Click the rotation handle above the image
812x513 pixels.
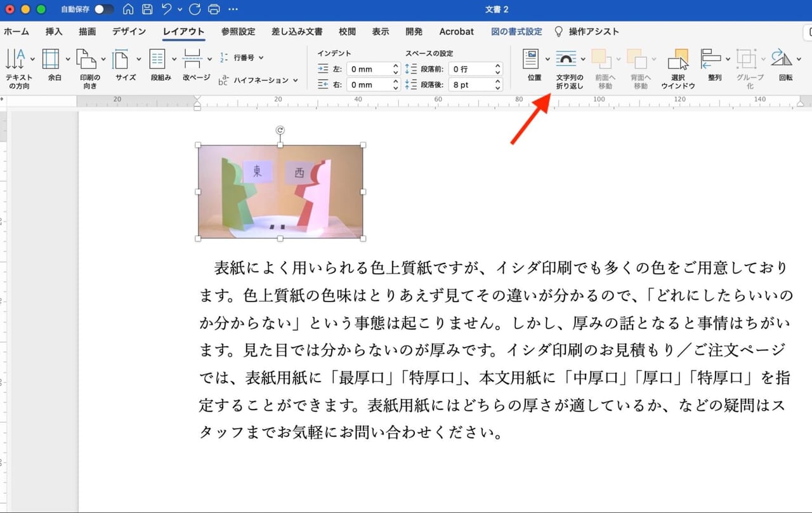pyautogui.click(x=280, y=130)
